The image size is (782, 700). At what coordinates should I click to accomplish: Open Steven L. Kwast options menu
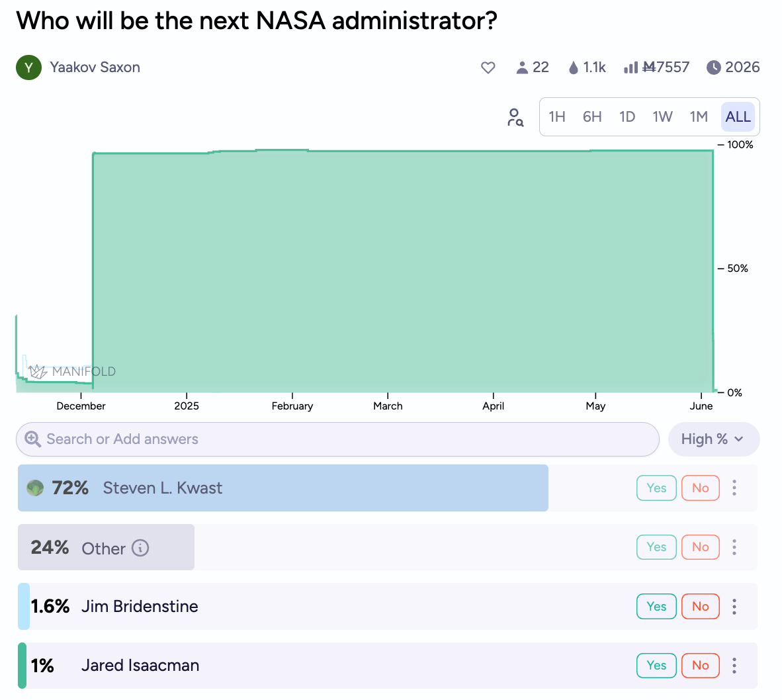coord(734,488)
